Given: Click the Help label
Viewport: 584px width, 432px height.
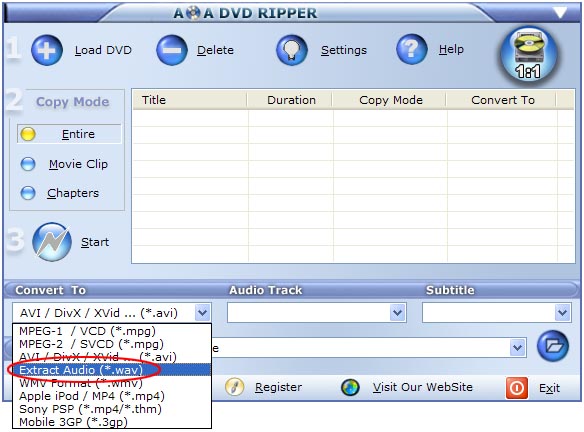Looking at the screenshot, I should point(451,49).
